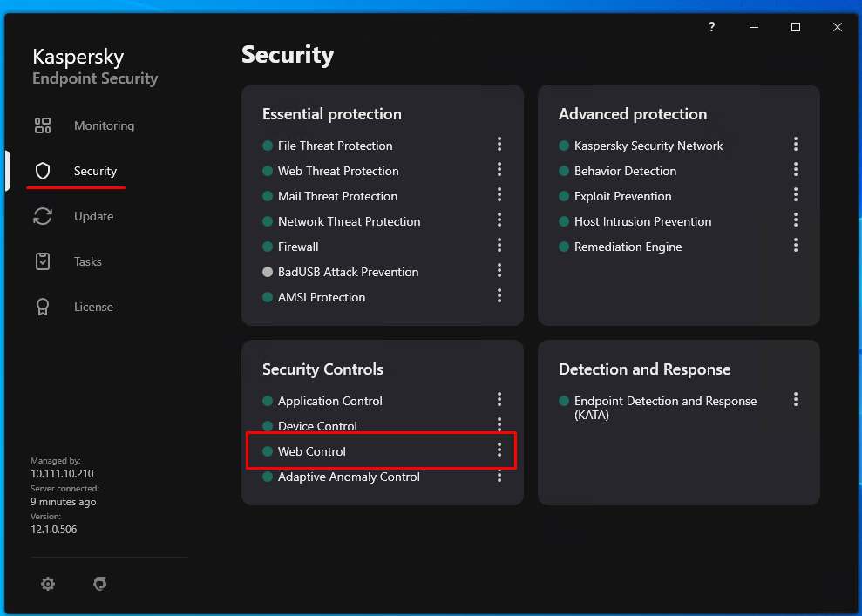This screenshot has width=862, height=616.
Task: Open the three-dot menu for Web Control
Action: click(499, 450)
